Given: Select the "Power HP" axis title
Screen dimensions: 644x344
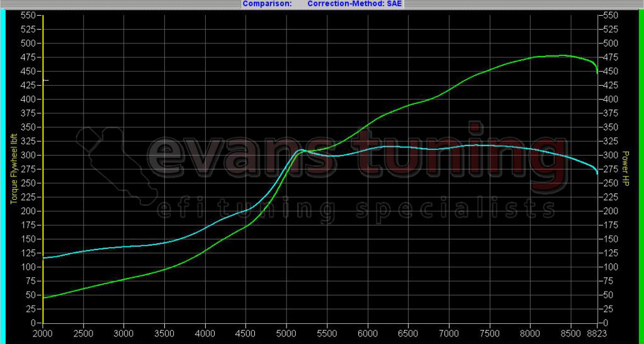Looking at the screenshot, I should point(626,169).
